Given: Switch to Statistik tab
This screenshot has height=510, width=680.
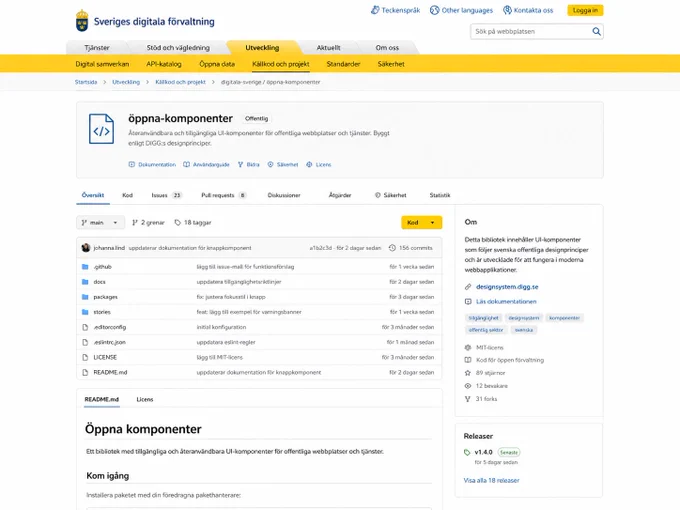Looking at the screenshot, I should 440,195.
